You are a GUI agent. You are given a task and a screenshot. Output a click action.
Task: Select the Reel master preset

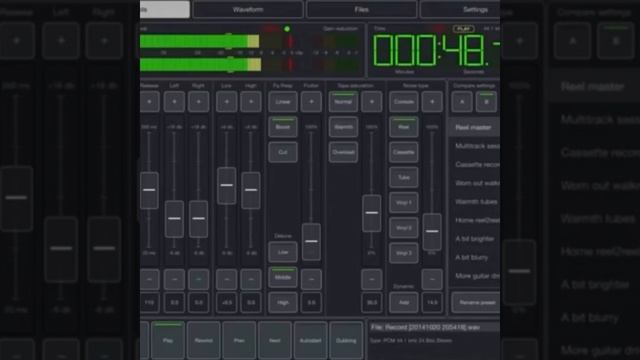(474, 127)
